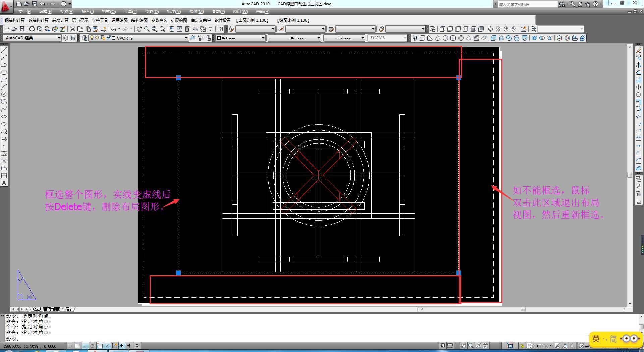
Task: Select the Rectangle drawing tool
Action: [x=4, y=80]
